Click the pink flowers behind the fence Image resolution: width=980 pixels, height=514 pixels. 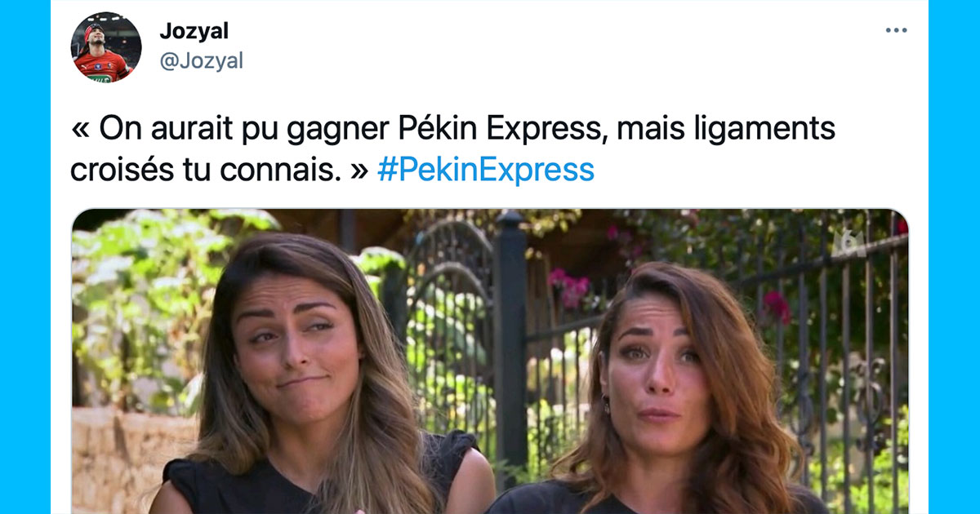(570, 288)
